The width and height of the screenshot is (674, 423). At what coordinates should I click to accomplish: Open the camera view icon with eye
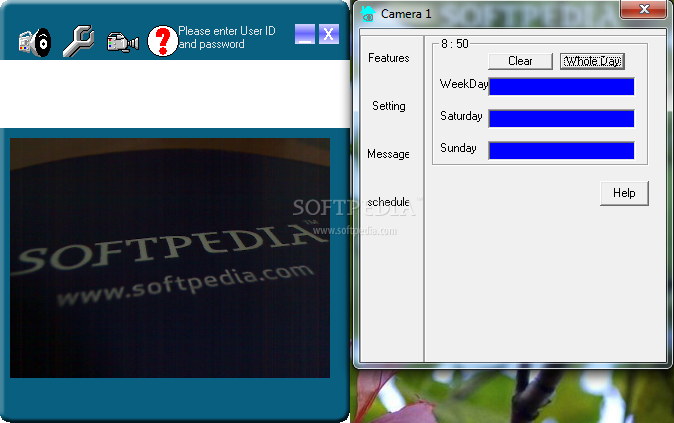(x=35, y=42)
